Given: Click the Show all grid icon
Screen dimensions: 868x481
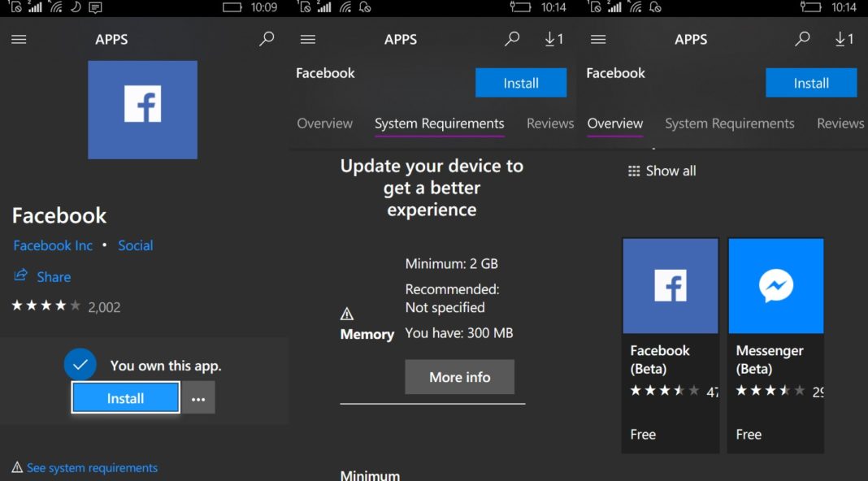Looking at the screenshot, I should 634,171.
